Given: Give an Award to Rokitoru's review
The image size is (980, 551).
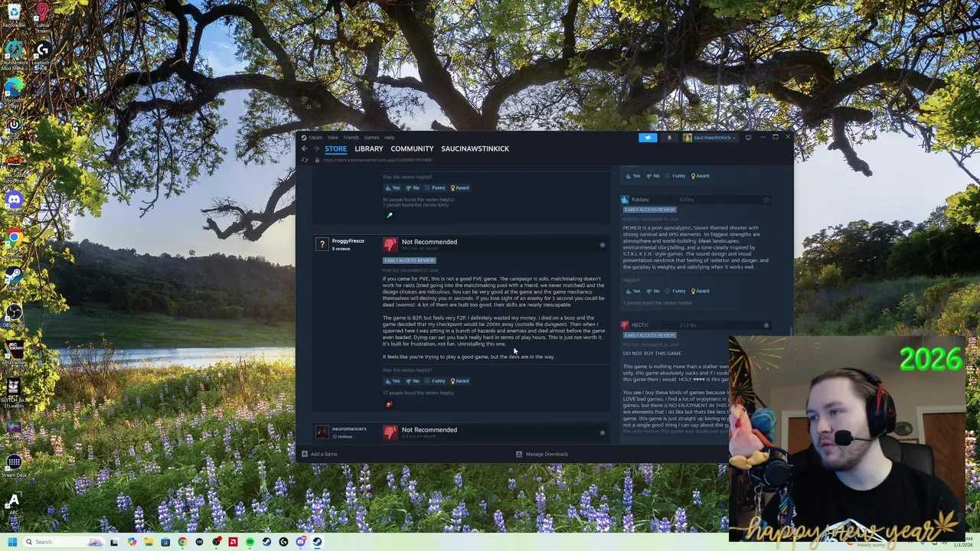Looking at the screenshot, I should pos(700,292).
